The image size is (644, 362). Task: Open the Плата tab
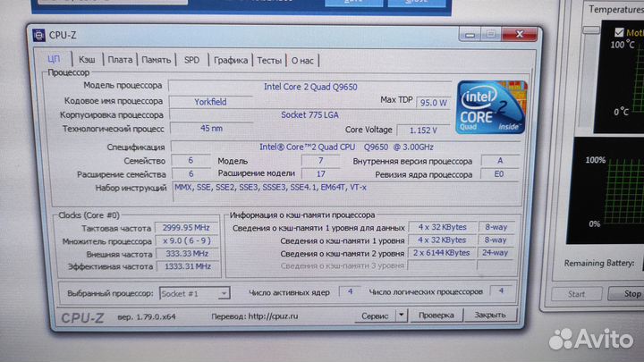coord(120,60)
